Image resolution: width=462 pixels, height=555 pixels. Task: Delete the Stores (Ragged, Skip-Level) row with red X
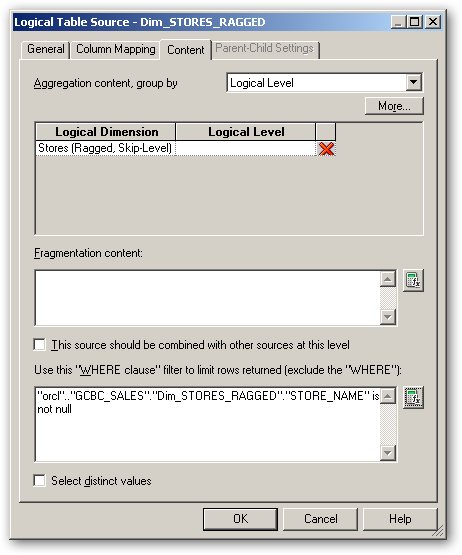pos(326,149)
